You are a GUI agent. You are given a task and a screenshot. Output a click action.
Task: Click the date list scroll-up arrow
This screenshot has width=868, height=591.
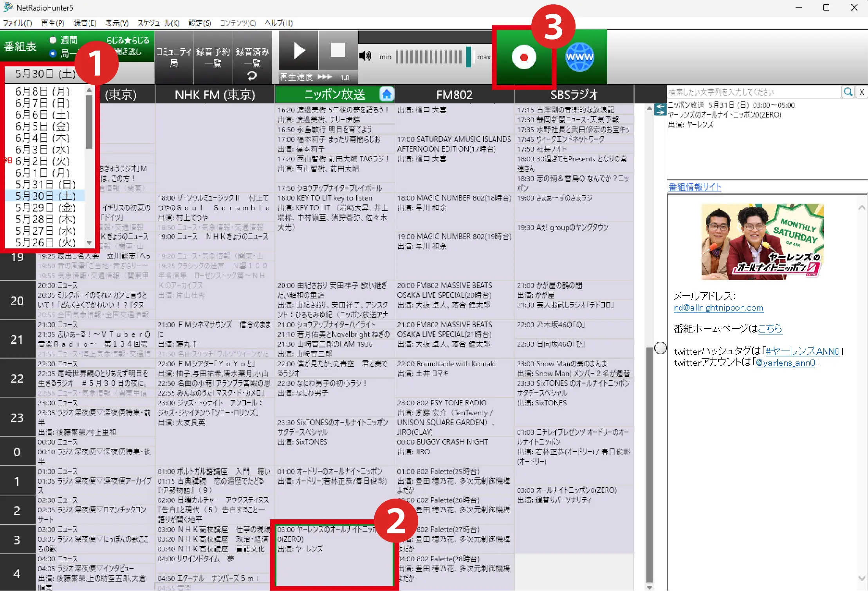pos(89,90)
